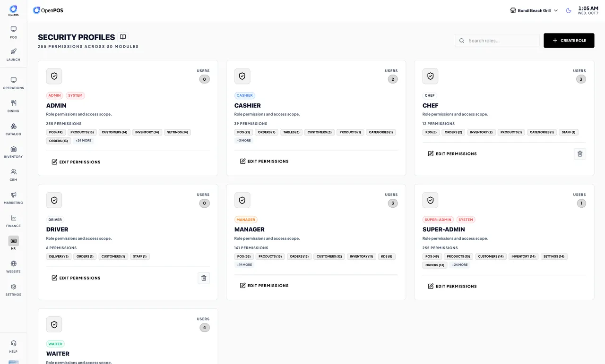Click the Waiter users count badge
This screenshot has width=605, height=364.
click(x=204, y=327)
